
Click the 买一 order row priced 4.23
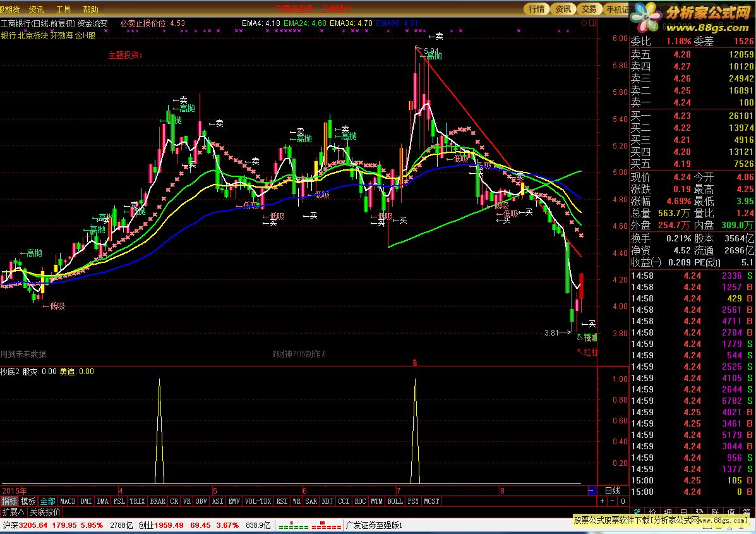(692, 116)
